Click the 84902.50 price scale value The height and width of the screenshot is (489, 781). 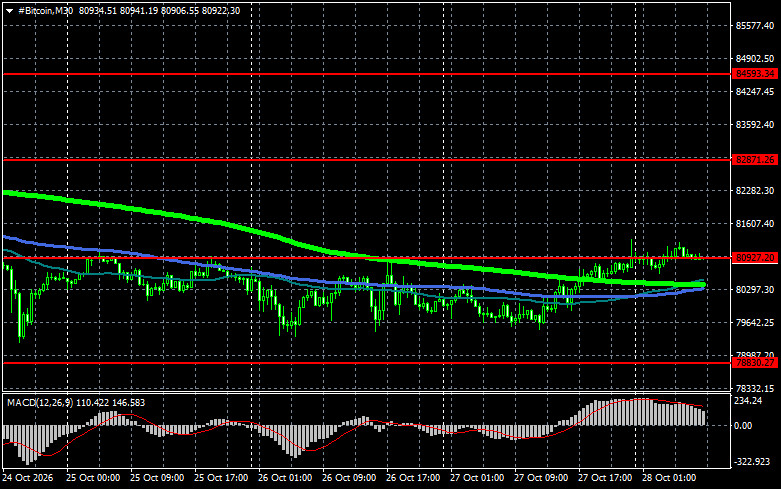[x=755, y=58]
